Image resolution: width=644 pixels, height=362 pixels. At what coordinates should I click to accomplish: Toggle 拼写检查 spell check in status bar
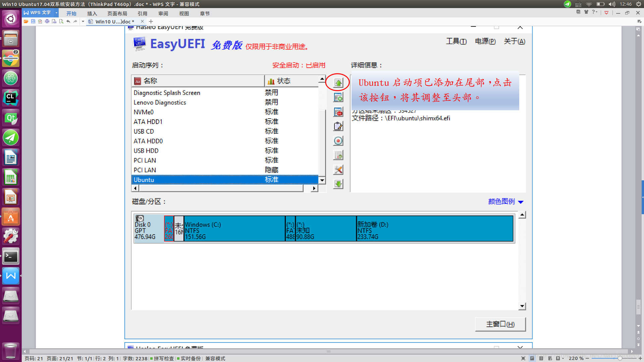(x=162, y=358)
